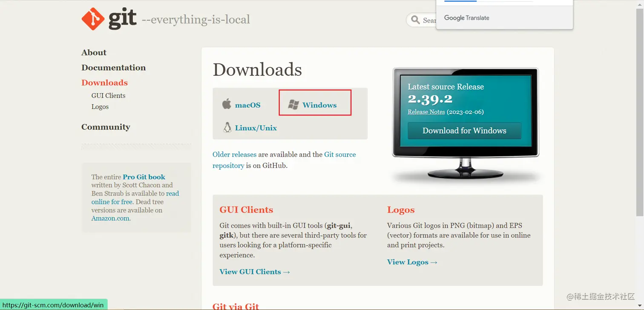Open Community in the sidebar

coord(106,127)
